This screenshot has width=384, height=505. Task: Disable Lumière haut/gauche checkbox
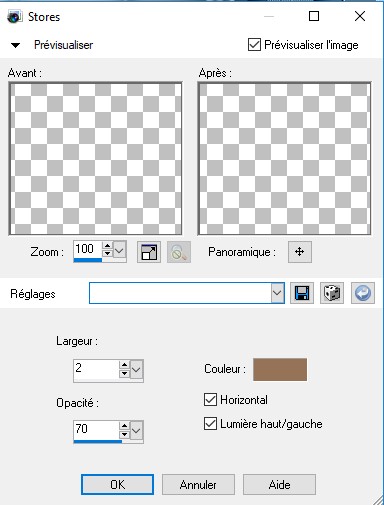(x=210, y=424)
